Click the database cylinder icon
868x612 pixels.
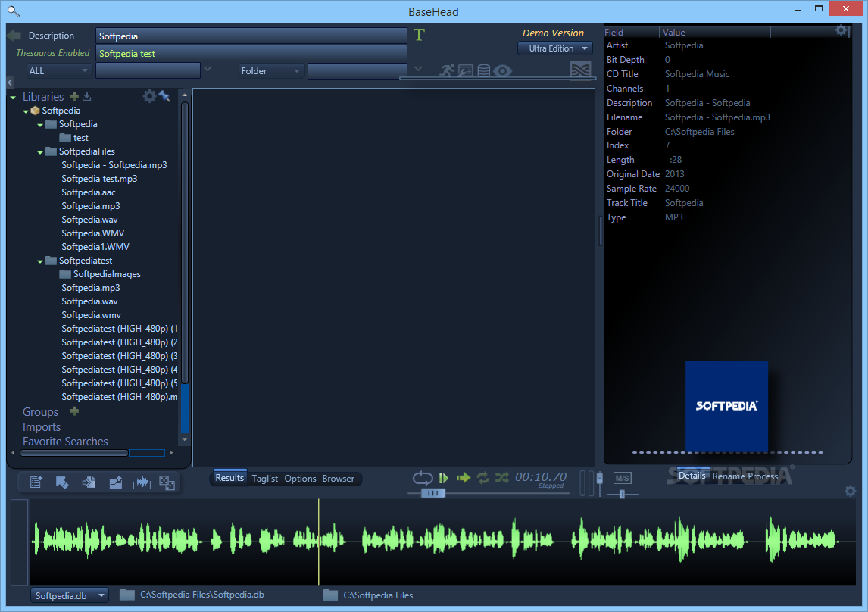coord(484,70)
